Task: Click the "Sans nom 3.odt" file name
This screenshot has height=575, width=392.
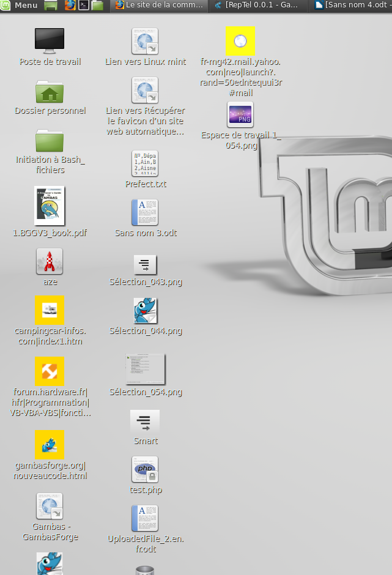Action: (x=146, y=233)
